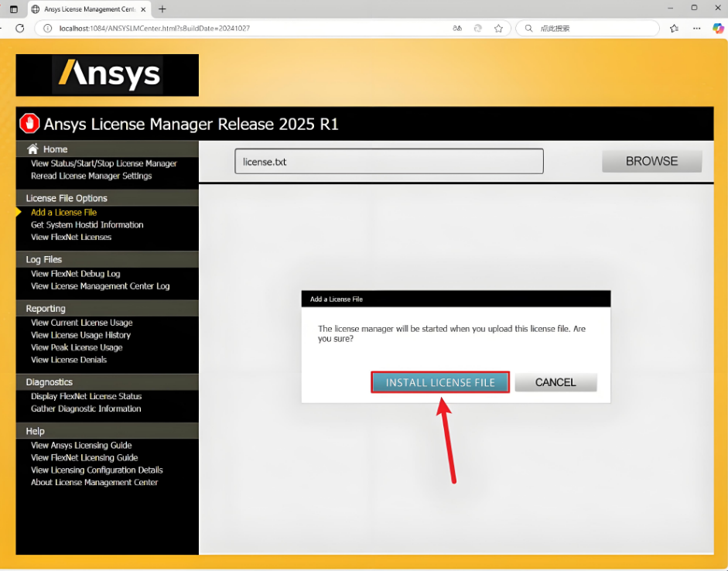Toggle the read aloud icon in address bar
728x571 pixels.
coord(457,29)
